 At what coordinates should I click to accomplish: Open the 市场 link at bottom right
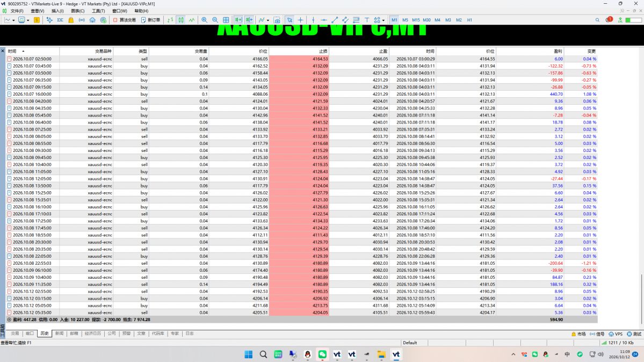pyautogui.click(x=578, y=334)
